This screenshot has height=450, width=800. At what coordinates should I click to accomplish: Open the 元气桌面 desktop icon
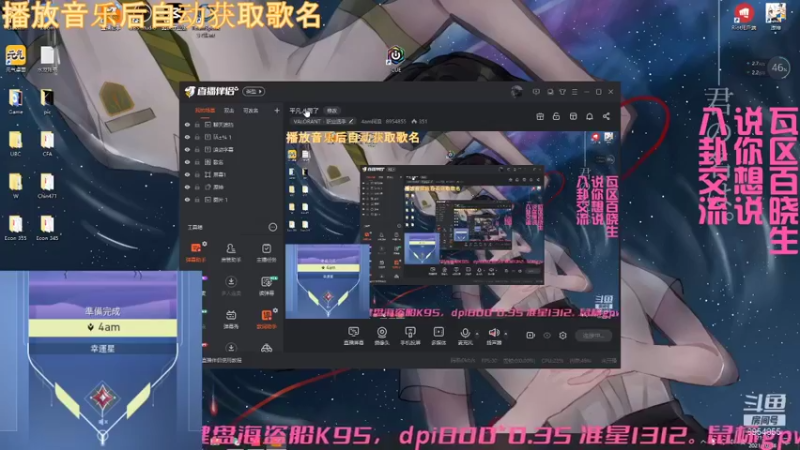(x=16, y=58)
